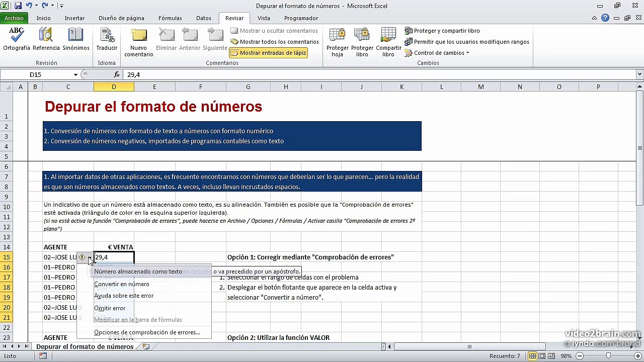The height and width of the screenshot is (362, 644).
Task: Switch to the Inicio tab
Action: (44, 18)
